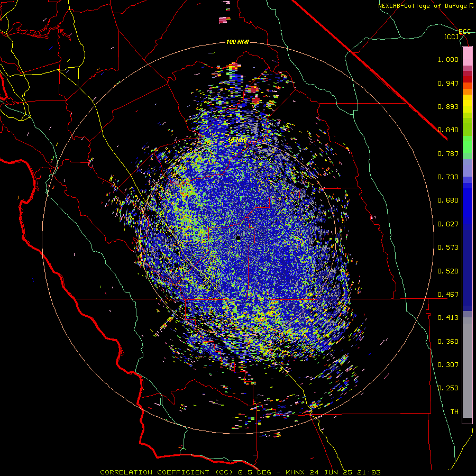Viewport: 476px width, 476px height.
Task: Click the 0.307 scale value
Action: point(448,365)
